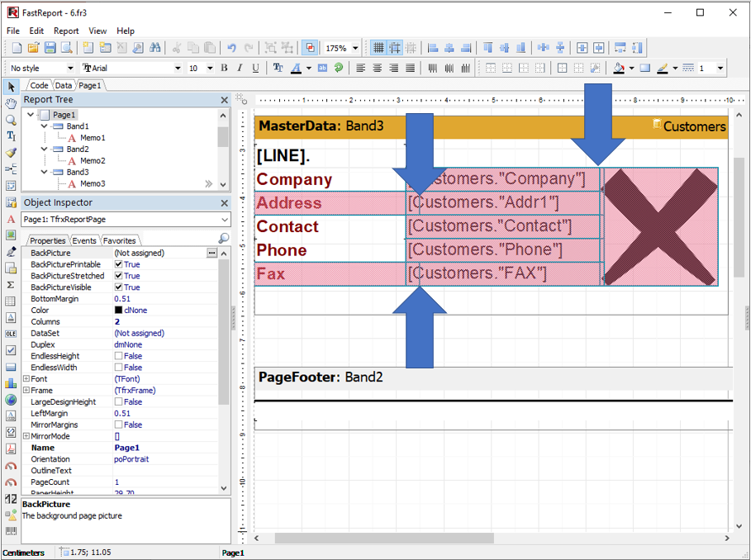This screenshot has width=751, height=560.
Task: Insert a Barcode object
Action: pos(11,531)
